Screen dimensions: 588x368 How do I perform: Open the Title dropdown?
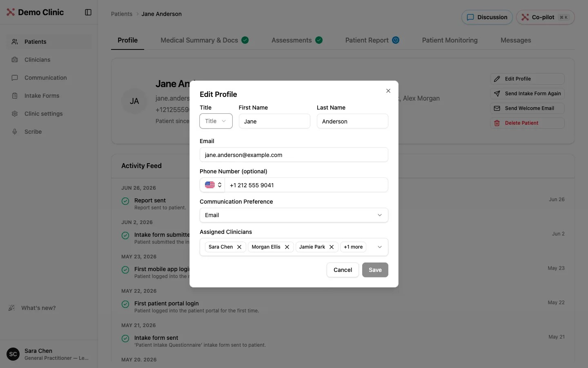coord(216,121)
